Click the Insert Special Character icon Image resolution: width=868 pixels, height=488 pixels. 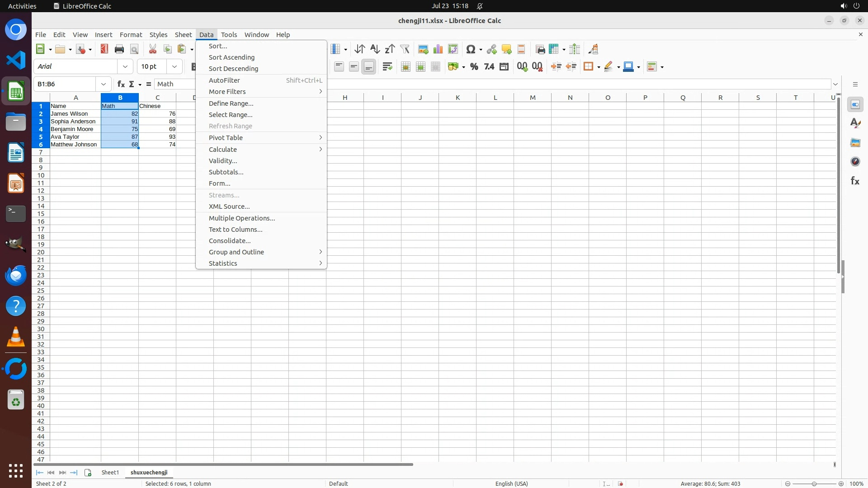tap(471, 49)
